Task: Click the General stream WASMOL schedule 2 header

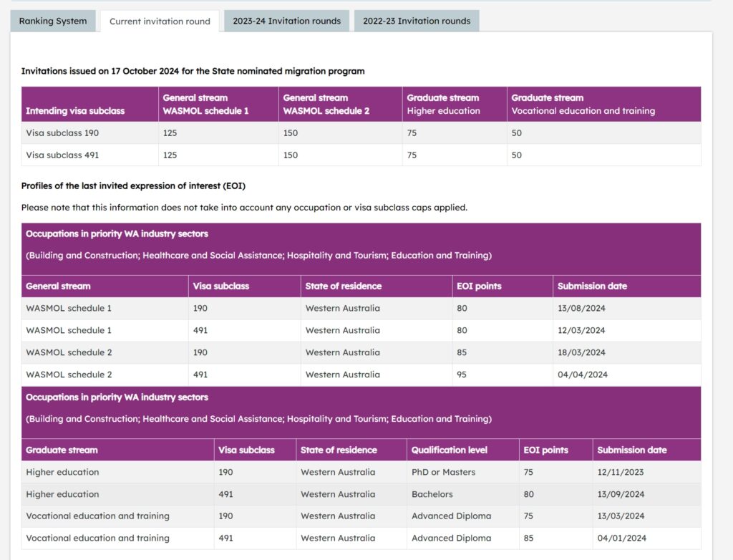Action: pyautogui.click(x=326, y=105)
